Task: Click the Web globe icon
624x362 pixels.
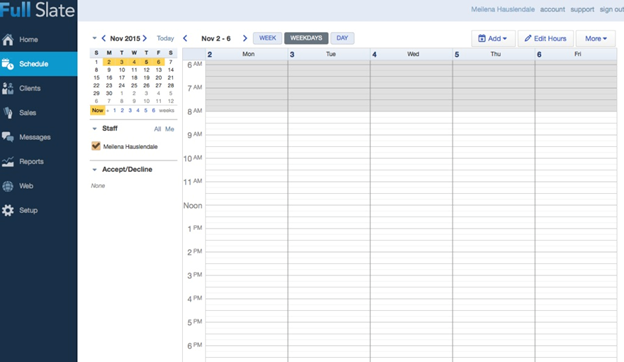Action: pyautogui.click(x=8, y=186)
